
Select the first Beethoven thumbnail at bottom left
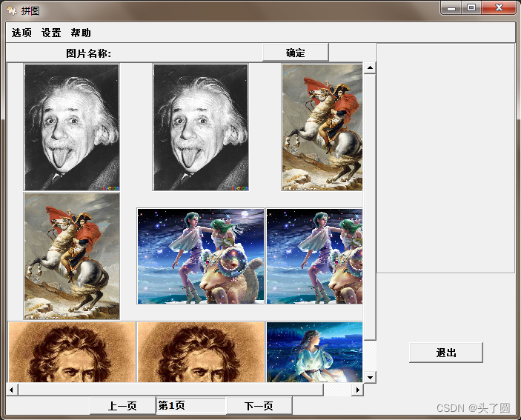coord(72,352)
